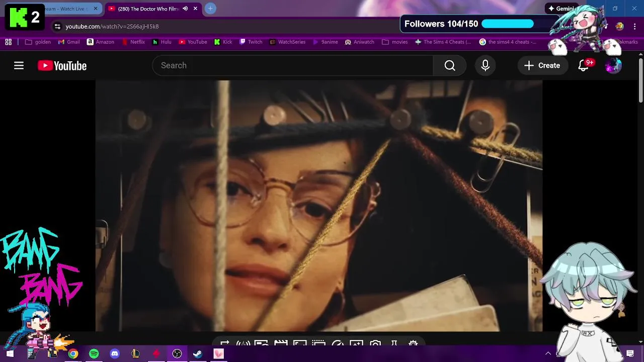Screen dimensions: 644x362
Task: Open Spotify from the taskbar
Action: tap(94, 354)
